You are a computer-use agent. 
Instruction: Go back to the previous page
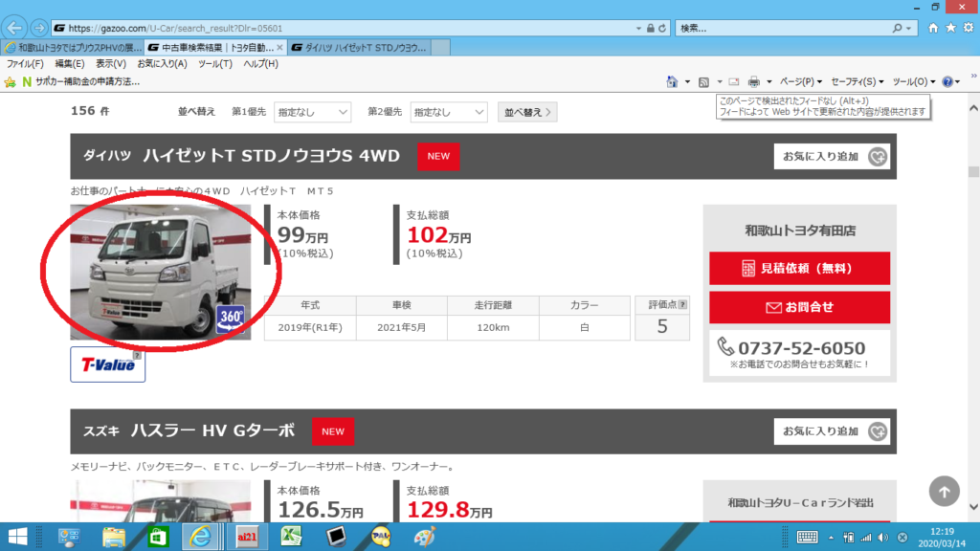14,28
